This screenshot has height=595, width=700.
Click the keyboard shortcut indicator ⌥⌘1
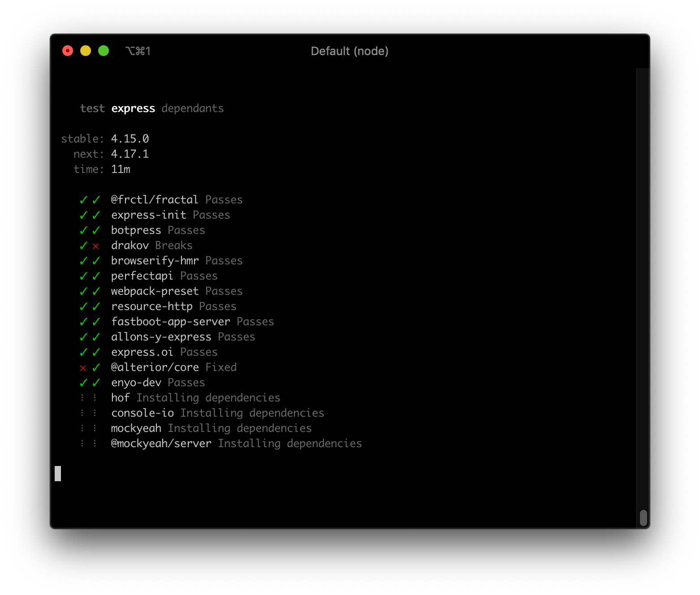[138, 51]
